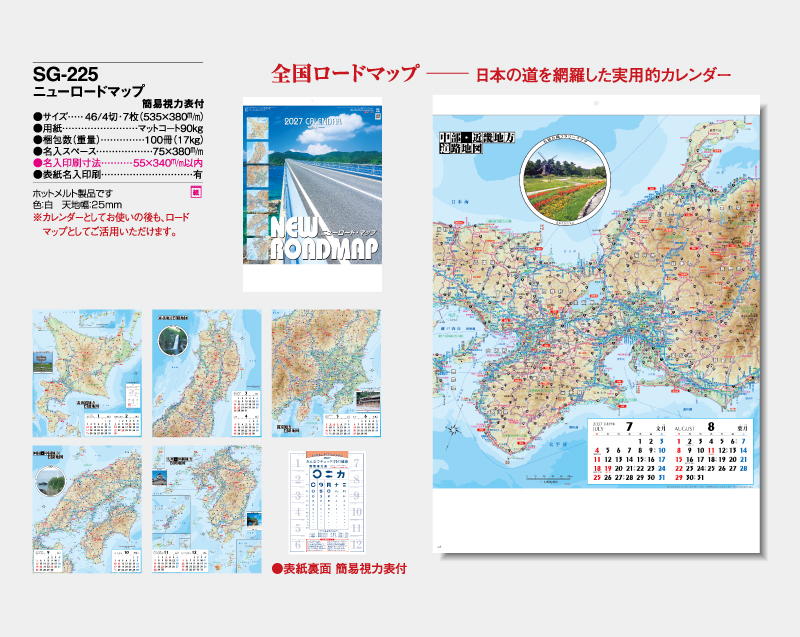Click the ホットメルト製品です note
The width and height of the screenshot is (800, 637).
tap(72, 193)
